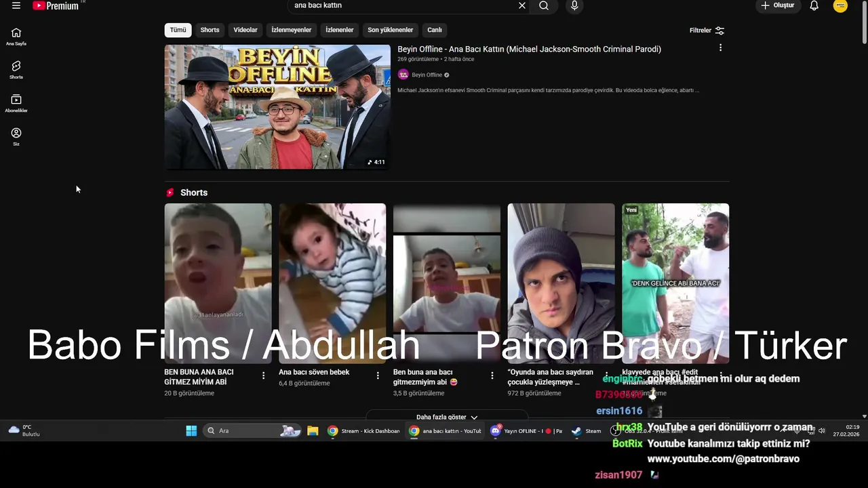This screenshot has width=868, height=488.
Task: Go to YouTube Premium home logo
Action: pos(57,5)
